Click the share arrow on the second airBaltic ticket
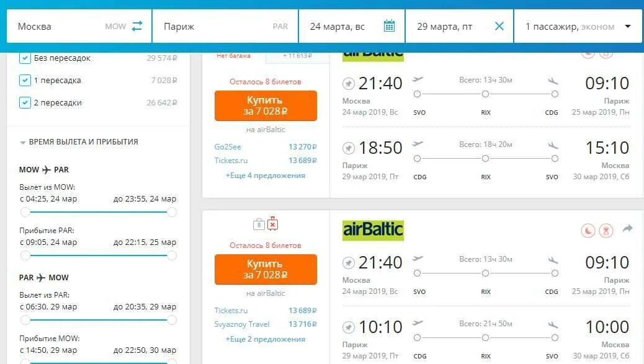The width and height of the screenshot is (644, 364). 627,229
